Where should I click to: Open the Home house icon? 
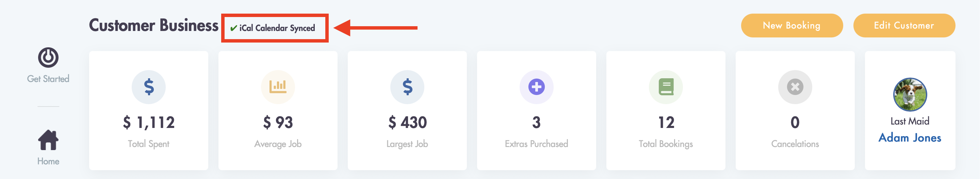[48, 140]
